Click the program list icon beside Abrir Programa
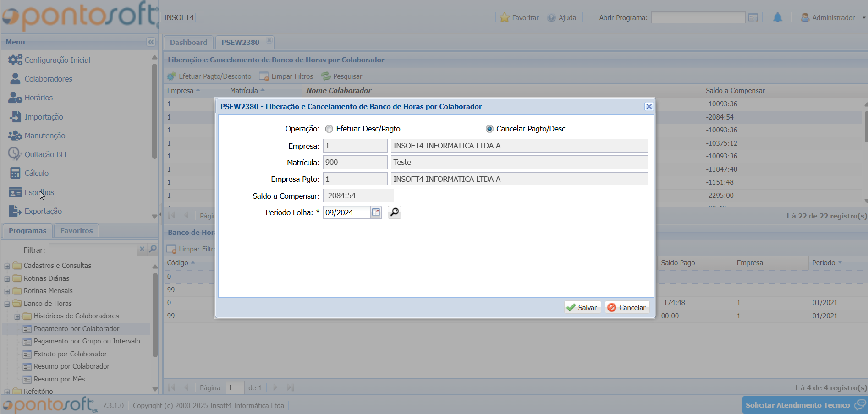The height and width of the screenshot is (414, 868). point(753,18)
